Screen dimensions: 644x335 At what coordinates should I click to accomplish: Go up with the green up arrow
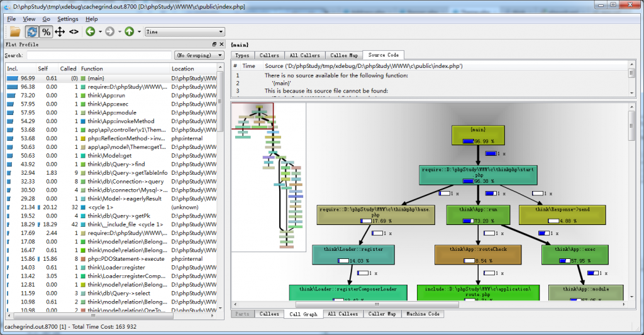[x=129, y=31]
